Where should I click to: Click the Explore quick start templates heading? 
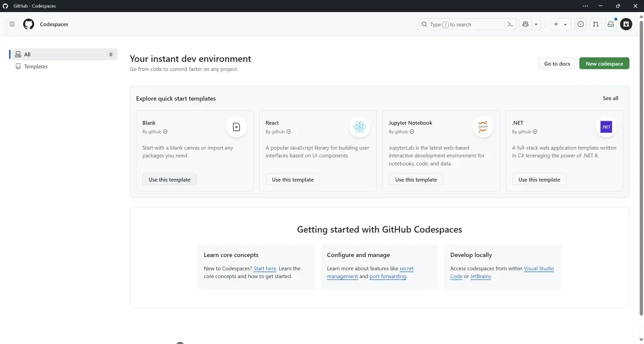click(x=176, y=99)
